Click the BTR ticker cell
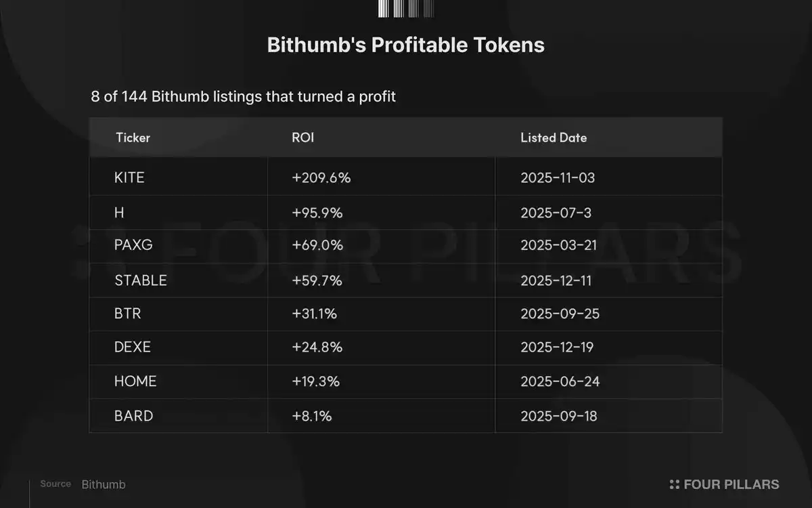Screen dimensions: 812x508 [x=128, y=314]
